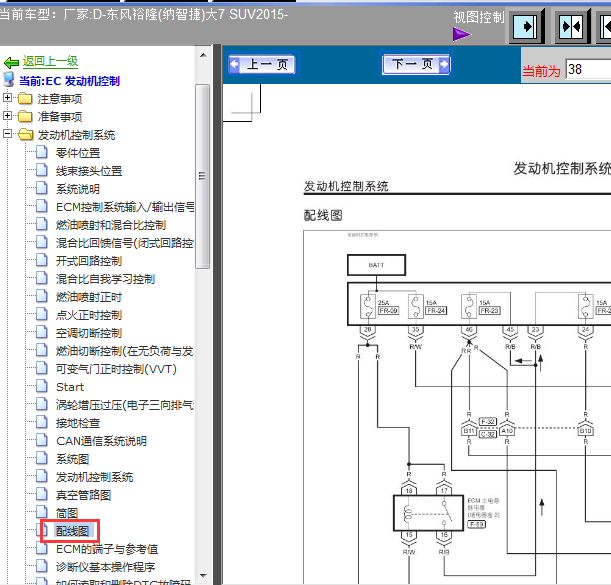Click the first view control arrow button

pyautogui.click(x=524, y=27)
